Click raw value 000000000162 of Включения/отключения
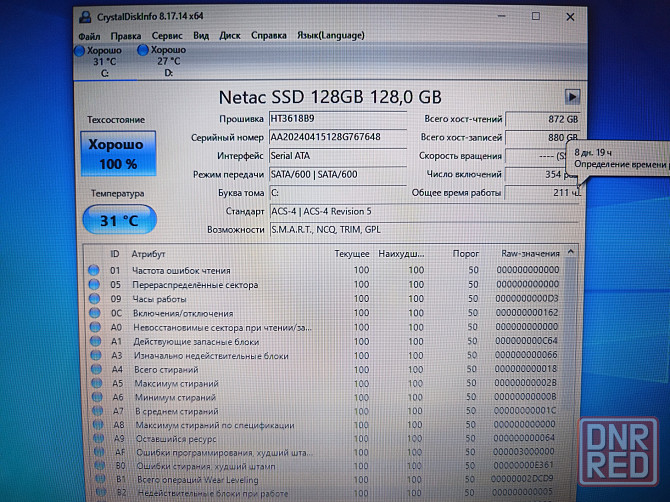The height and width of the screenshot is (502, 670). (527, 312)
